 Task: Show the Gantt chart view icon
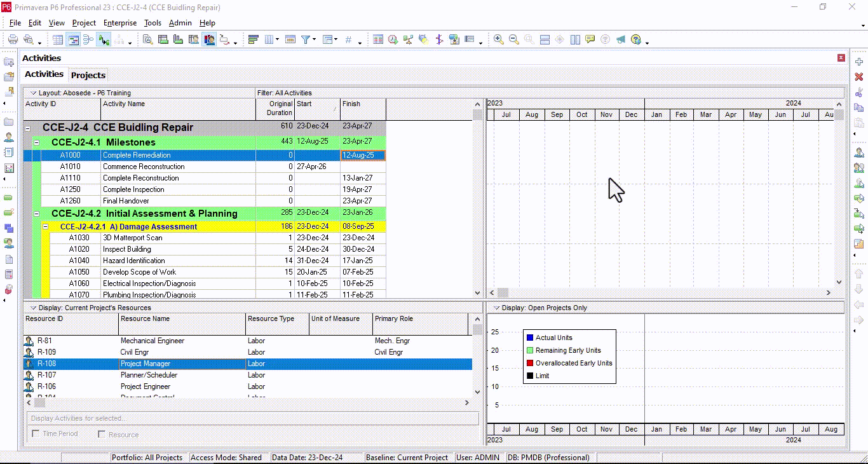(74, 39)
